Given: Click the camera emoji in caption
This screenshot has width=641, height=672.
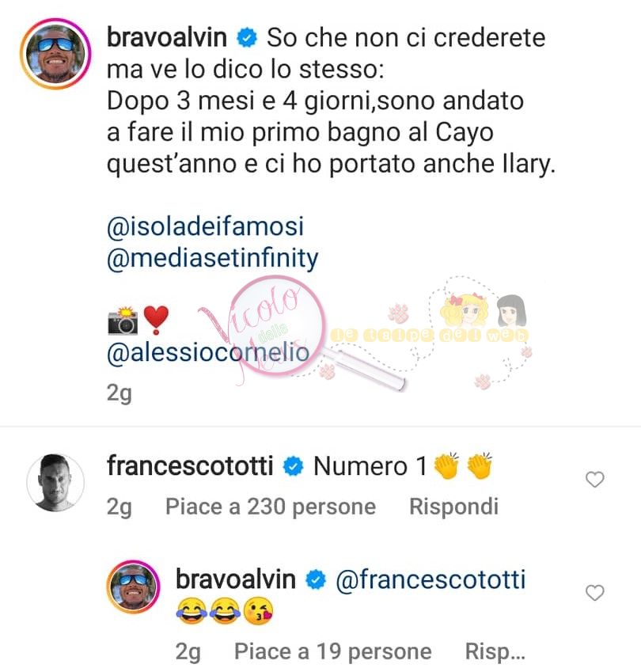Looking at the screenshot, I should pos(123,321).
